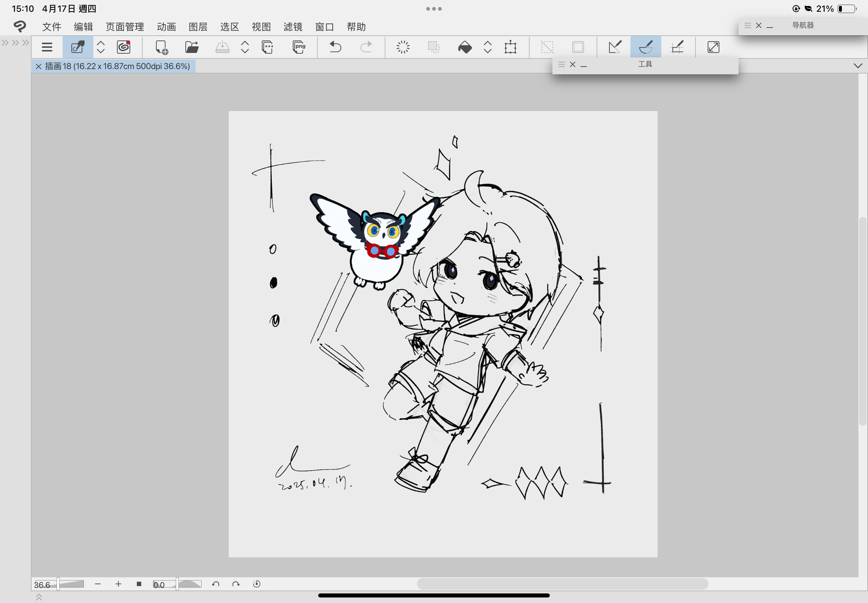This screenshot has width=868, height=603.
Task: Expand the bottom double-chevron palette bar
Action: point(39,597)
